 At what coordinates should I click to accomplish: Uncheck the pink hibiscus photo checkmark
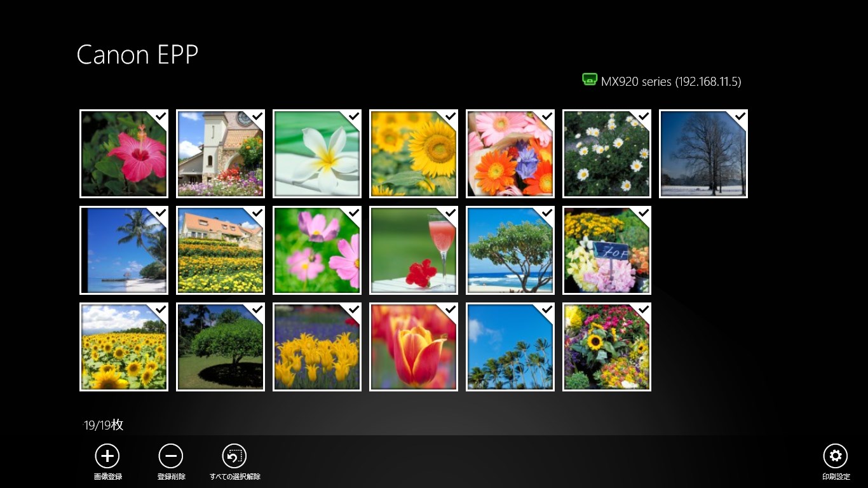[161, 116]
